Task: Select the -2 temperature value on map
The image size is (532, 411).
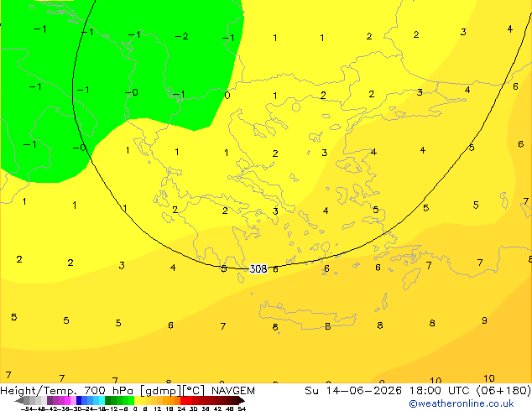Action: 182,36
